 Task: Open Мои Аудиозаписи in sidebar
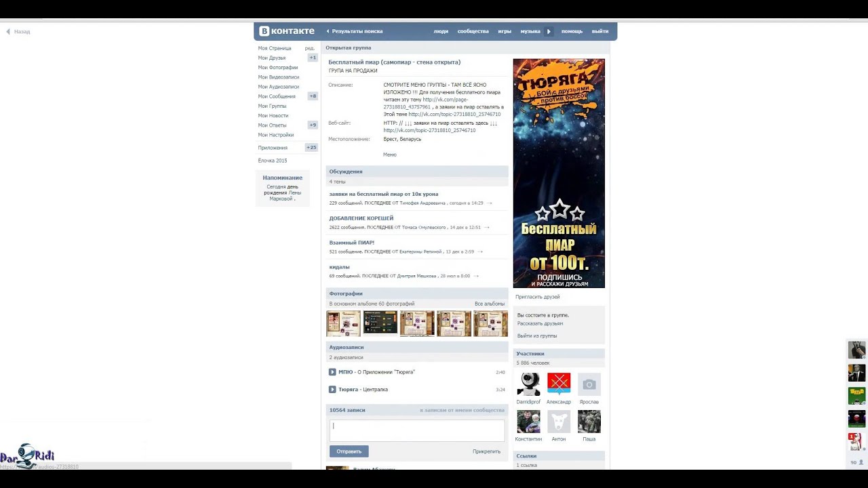[x=279, y=87]
